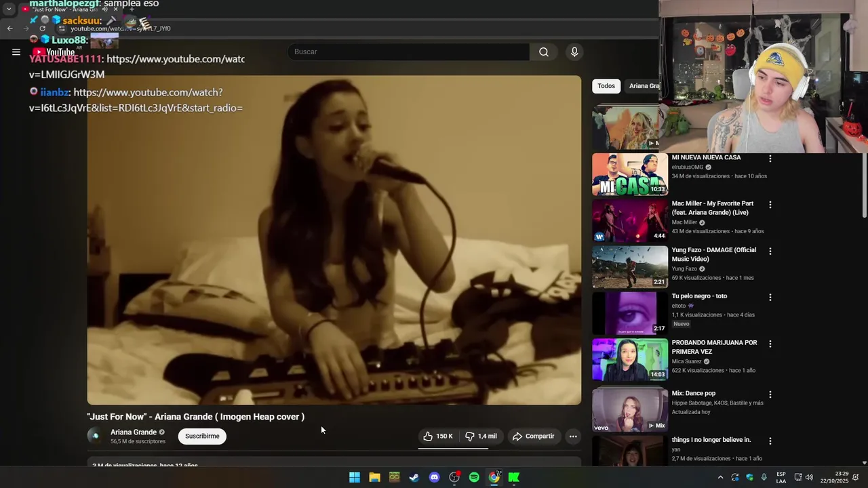Open a new browser tab with plus
Viewport: 868px width, 488px height.
(132, 9)
